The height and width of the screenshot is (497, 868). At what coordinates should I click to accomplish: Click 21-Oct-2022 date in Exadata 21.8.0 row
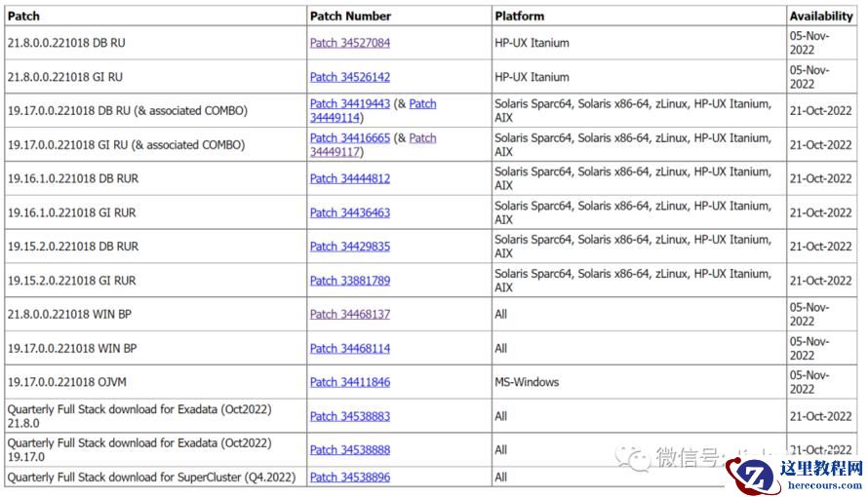821,416
